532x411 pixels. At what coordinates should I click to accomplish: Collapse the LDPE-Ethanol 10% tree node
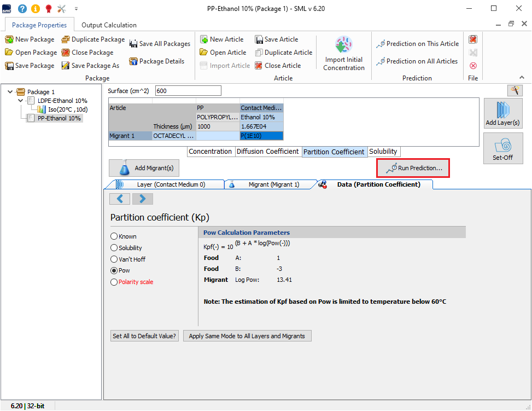pos(21,101)
